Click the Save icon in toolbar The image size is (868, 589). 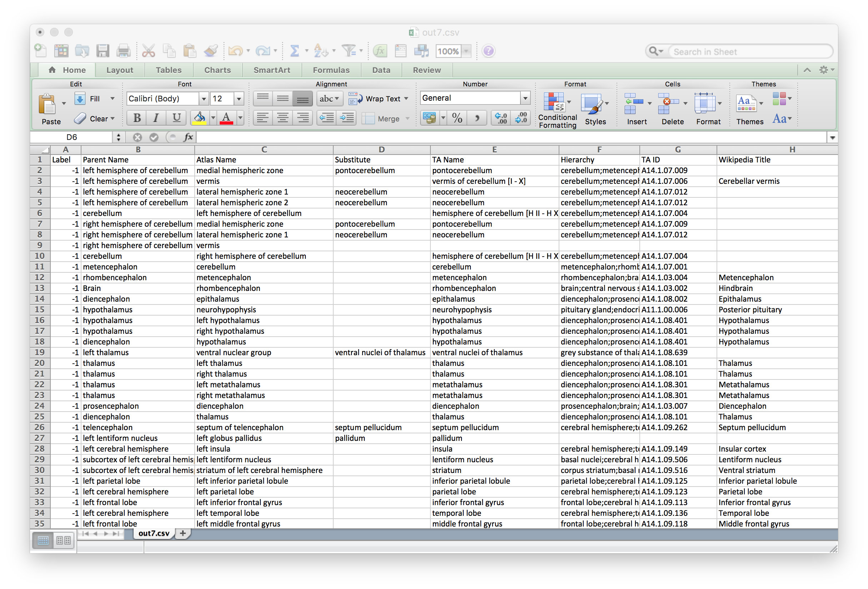click(102, 51)
